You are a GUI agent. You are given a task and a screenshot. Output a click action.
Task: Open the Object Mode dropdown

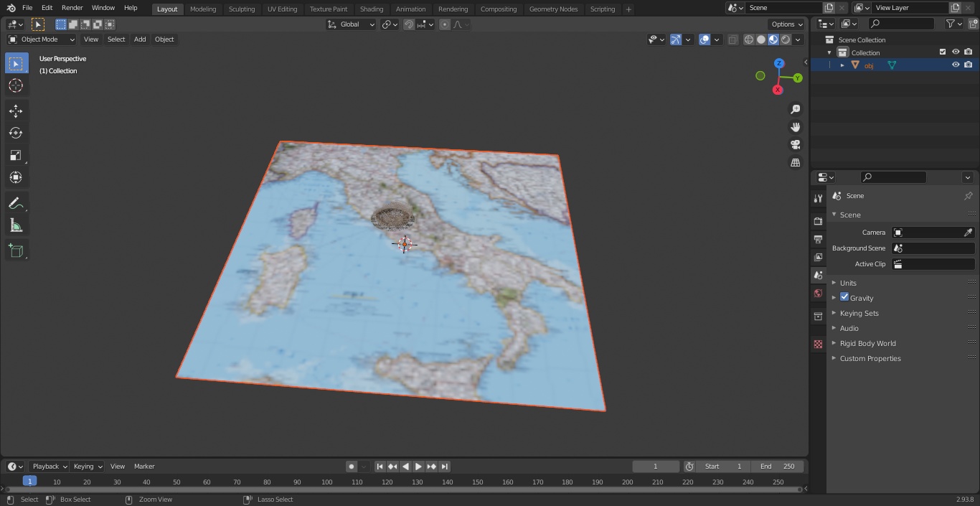point(42,39)
